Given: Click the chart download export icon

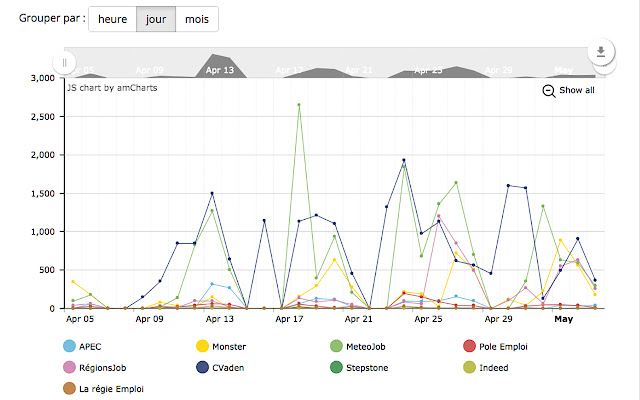Looking at the screenshot, I should tap(601, 52).
